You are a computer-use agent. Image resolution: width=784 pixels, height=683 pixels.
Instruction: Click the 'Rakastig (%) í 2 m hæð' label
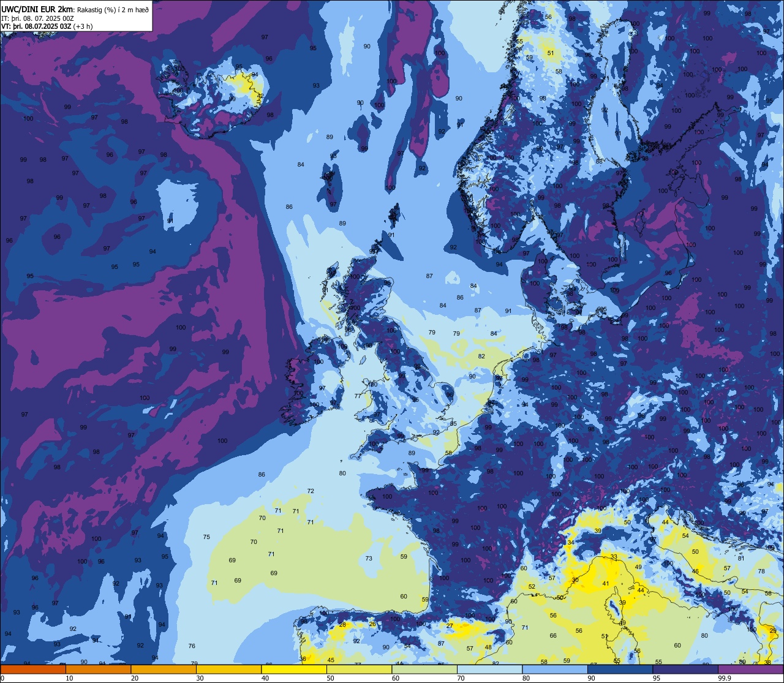click(x=113, y=9)
